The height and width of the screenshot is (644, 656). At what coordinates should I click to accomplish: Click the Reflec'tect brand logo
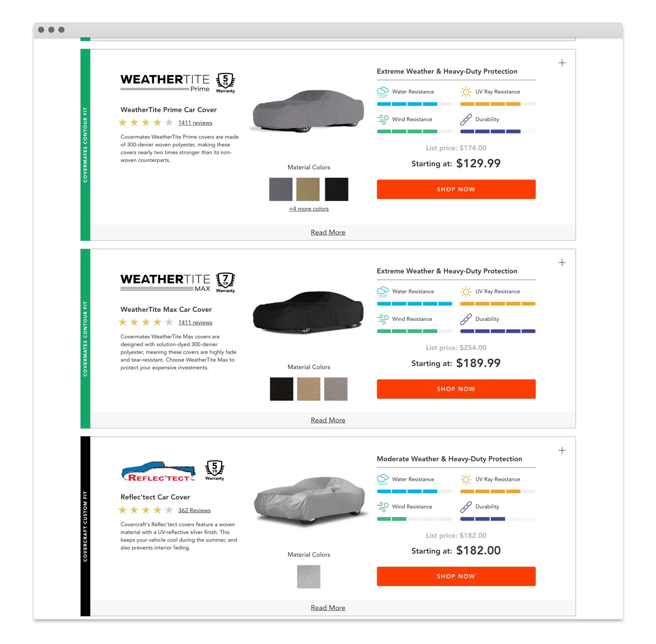[158, 471]
